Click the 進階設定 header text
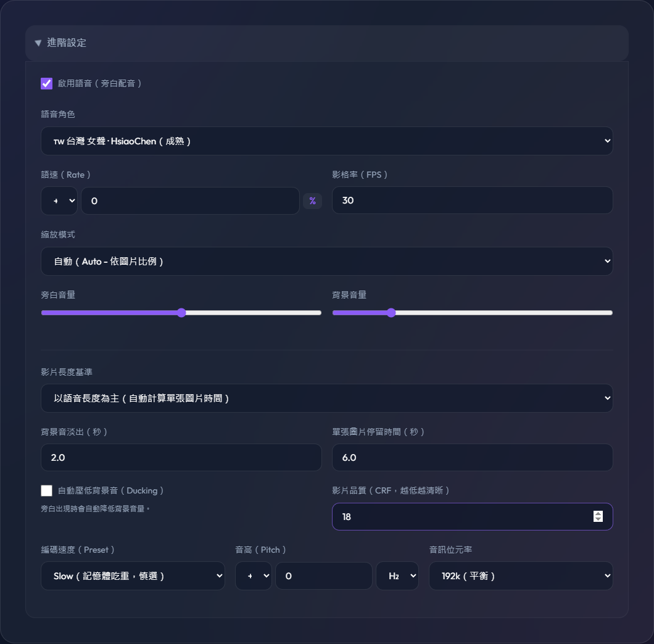Screen dimensions: 654x644 click(67, 43)
